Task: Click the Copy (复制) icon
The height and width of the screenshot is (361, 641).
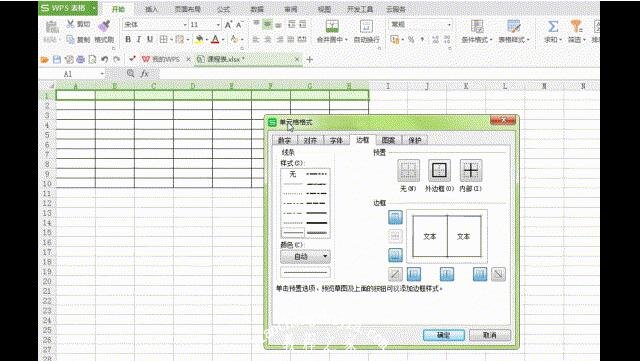Action: point(71,39)
